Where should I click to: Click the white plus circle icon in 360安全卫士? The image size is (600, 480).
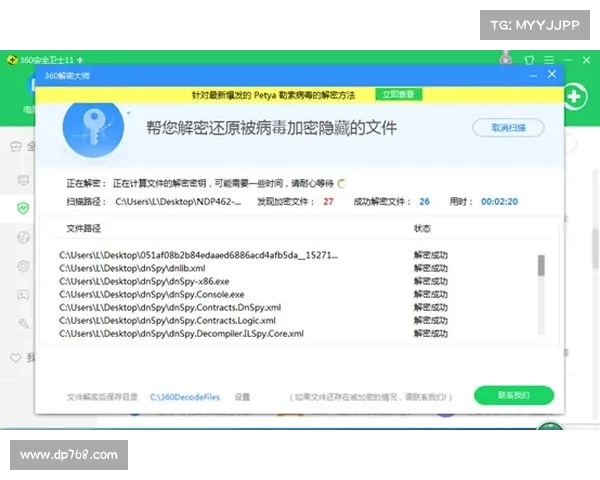click(575, 96)
